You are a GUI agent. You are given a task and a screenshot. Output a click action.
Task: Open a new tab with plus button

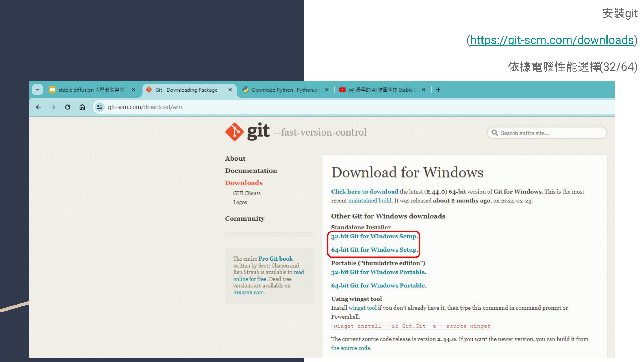coord(438,90)
